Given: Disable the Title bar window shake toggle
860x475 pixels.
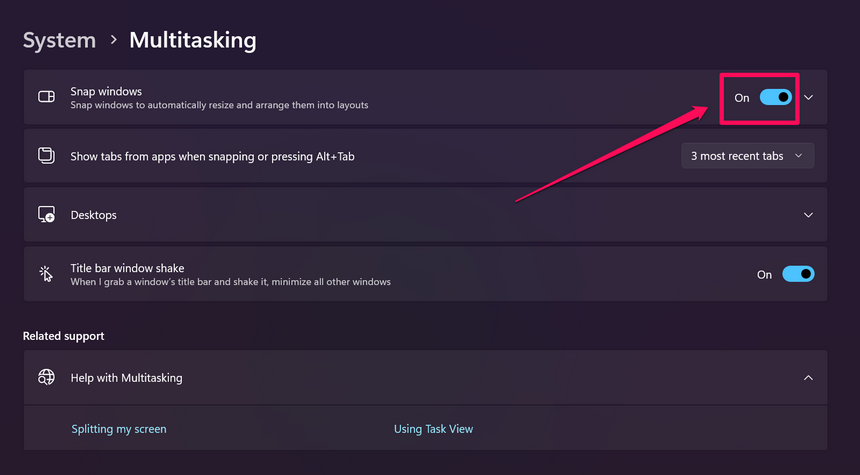Looking at the screenshot, I should [798, 274].
